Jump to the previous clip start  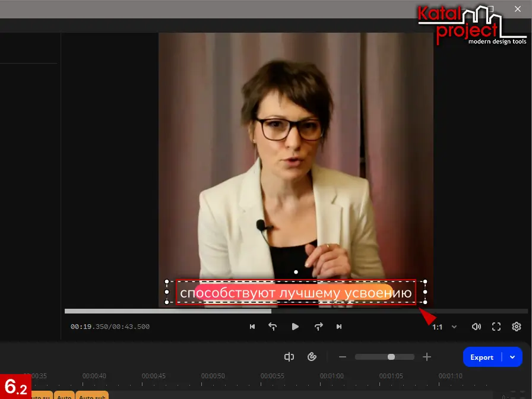(x=252, y=327)
